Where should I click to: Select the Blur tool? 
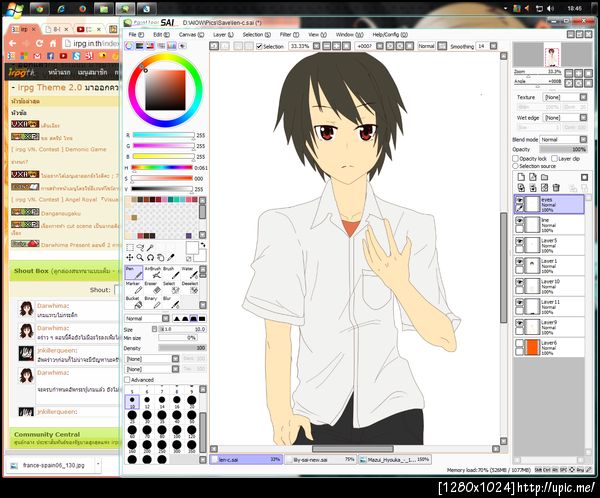click(x=171, y=302)
